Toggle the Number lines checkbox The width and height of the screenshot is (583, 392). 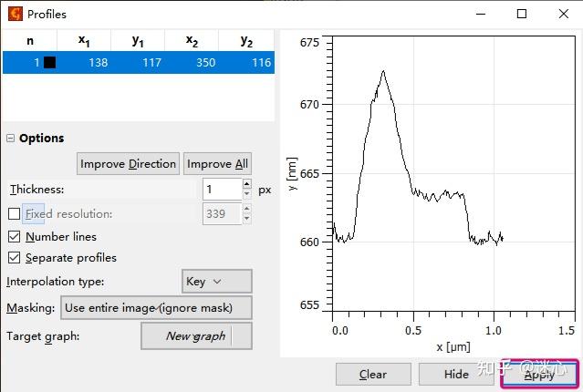(x=14, y=237)
